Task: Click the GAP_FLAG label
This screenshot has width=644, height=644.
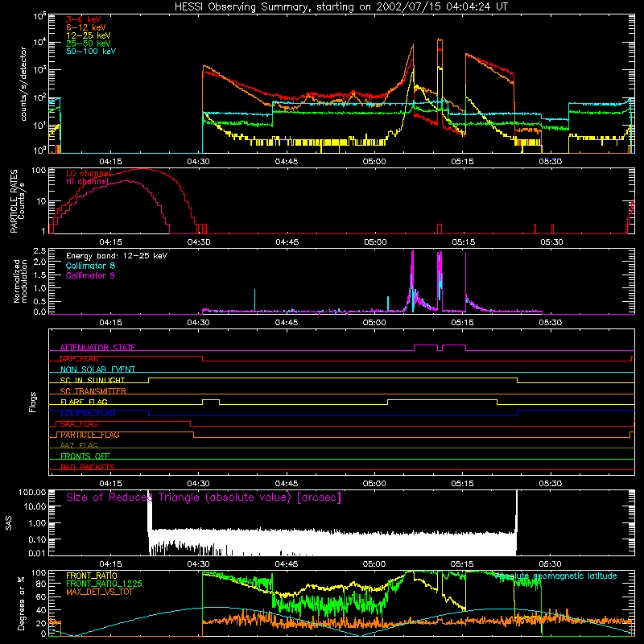Action: 79,358
